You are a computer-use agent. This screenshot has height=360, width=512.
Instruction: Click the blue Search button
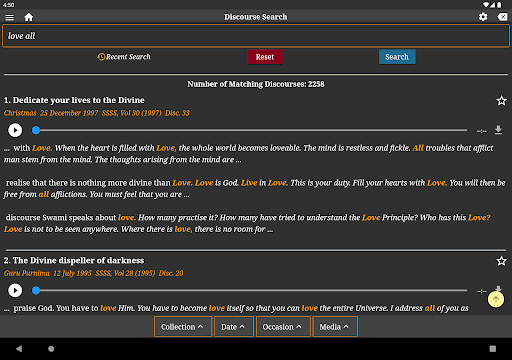point(397,57)
